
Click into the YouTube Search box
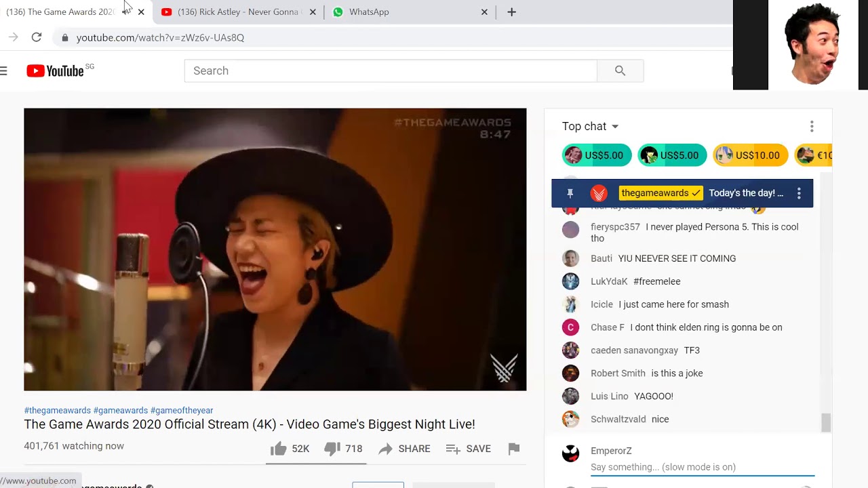391,70
